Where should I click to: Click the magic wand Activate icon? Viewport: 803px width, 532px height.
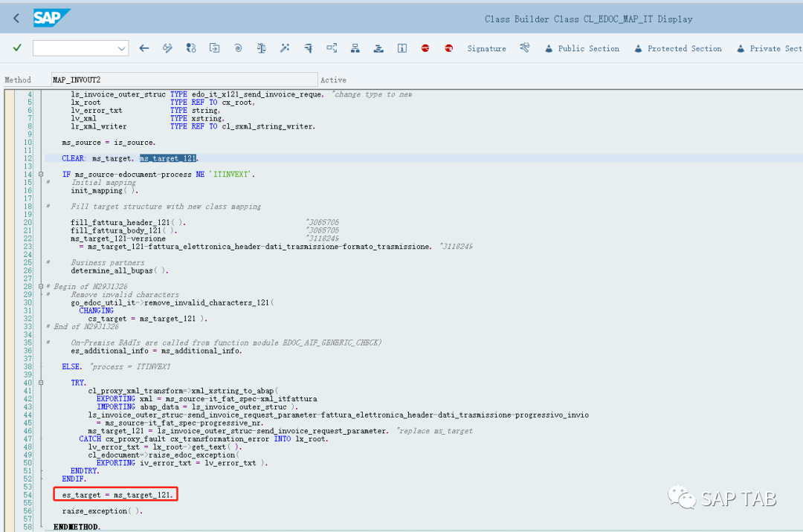285,48
